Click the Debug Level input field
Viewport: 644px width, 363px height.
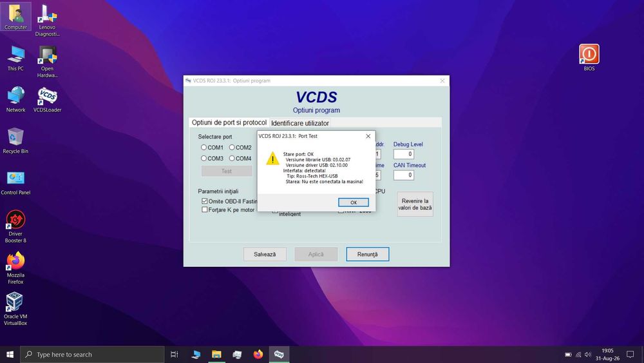click(x=403, y=154)
